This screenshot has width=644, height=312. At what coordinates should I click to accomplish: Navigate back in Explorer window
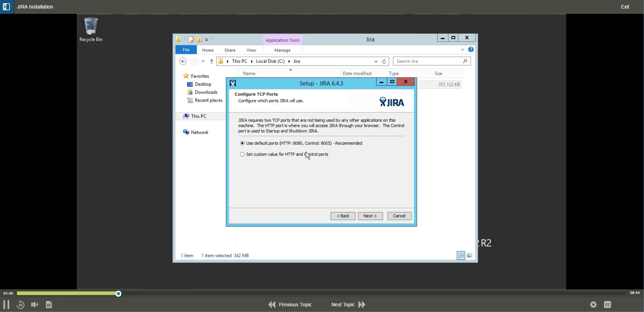coord(183,61)
